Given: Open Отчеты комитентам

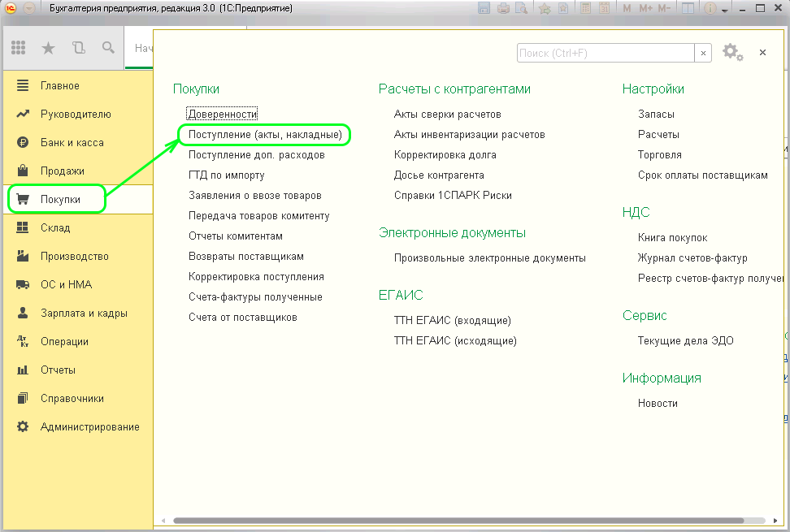Looking at the screenshot, I should [235, 236].
